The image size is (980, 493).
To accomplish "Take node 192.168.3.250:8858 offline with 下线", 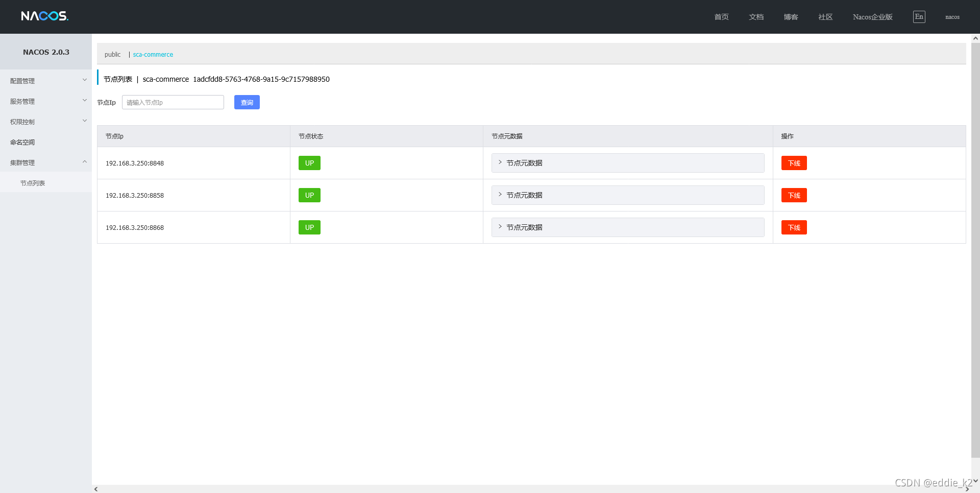I will coord(794,195).
